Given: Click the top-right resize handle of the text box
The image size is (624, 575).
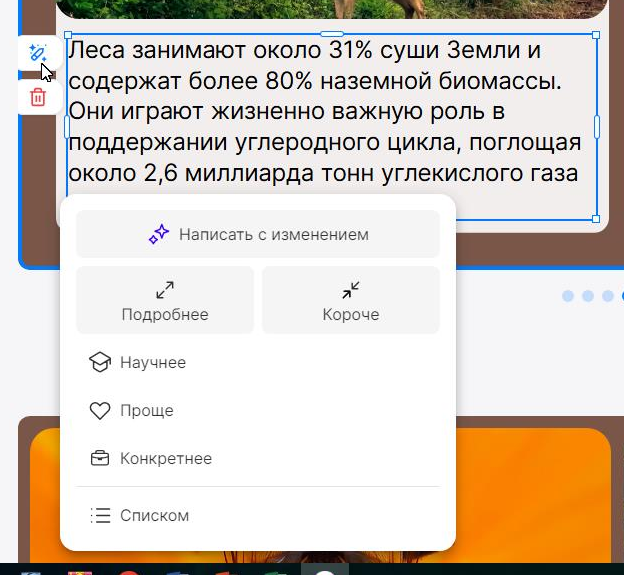Looking at the screenshot, I should tap(596, 35).
